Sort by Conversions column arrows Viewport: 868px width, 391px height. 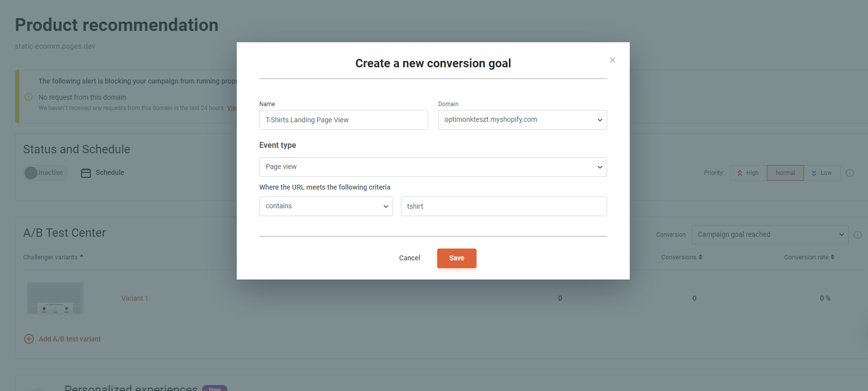(x=700, y=257)
